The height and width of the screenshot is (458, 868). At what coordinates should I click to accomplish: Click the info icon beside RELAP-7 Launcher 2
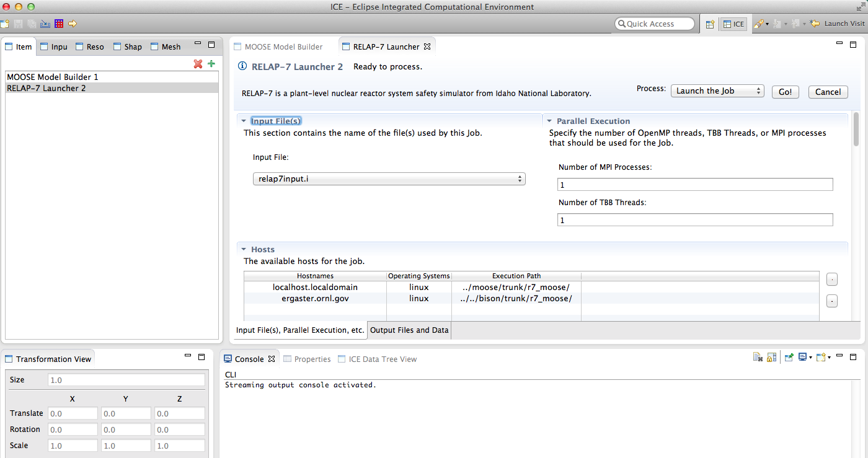pyautogui.click(x=242, y=66)
